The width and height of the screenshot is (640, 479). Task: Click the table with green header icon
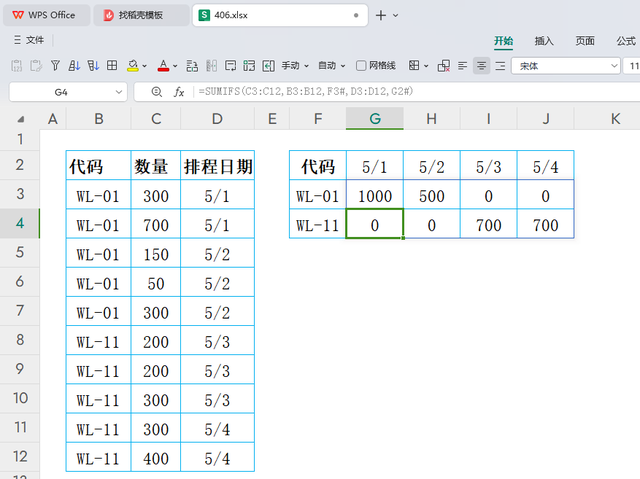[249, 66]
